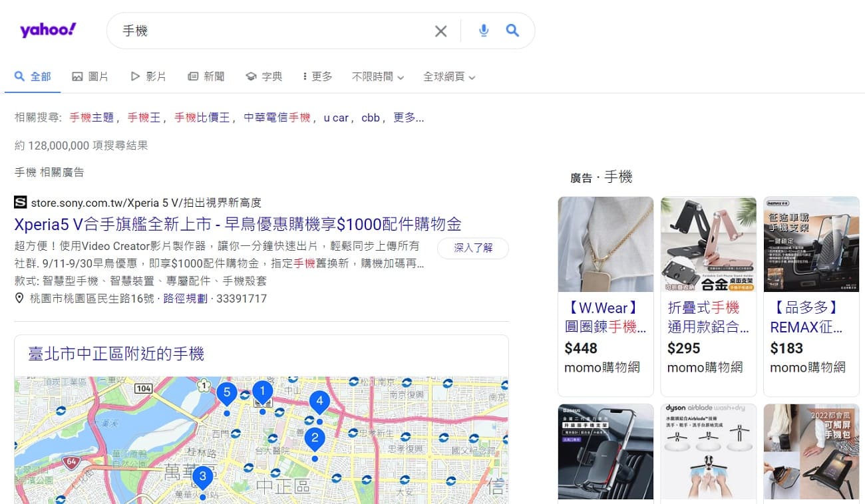865x504 pixels.
Task: Click related search u car
Action: (x=336, y=118)
